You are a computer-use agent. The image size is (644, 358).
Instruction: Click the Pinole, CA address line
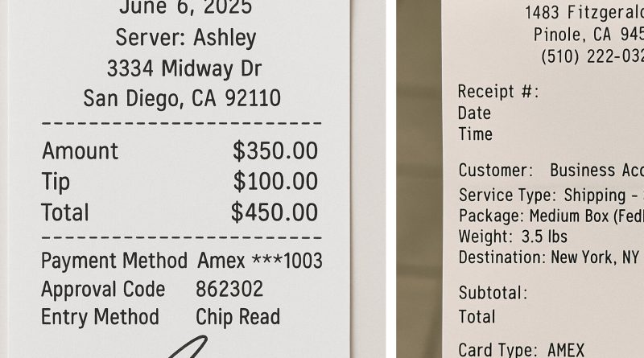pos(588,35)
